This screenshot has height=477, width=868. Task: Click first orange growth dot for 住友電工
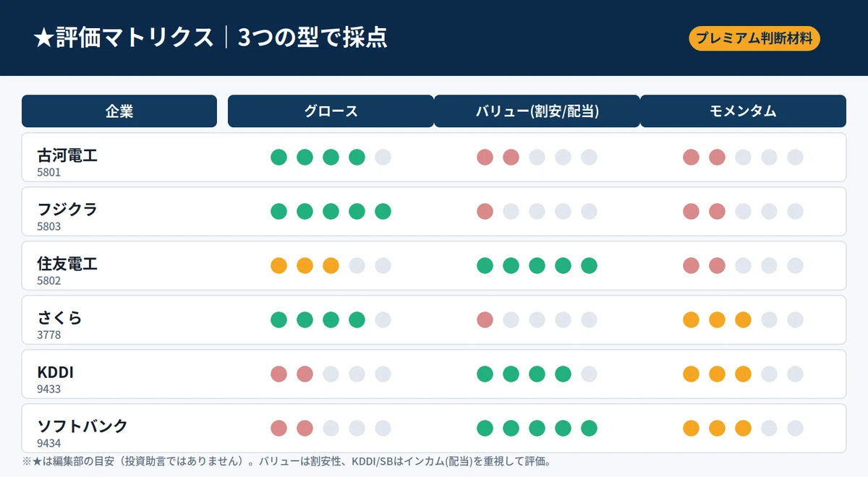pos(278,266)
